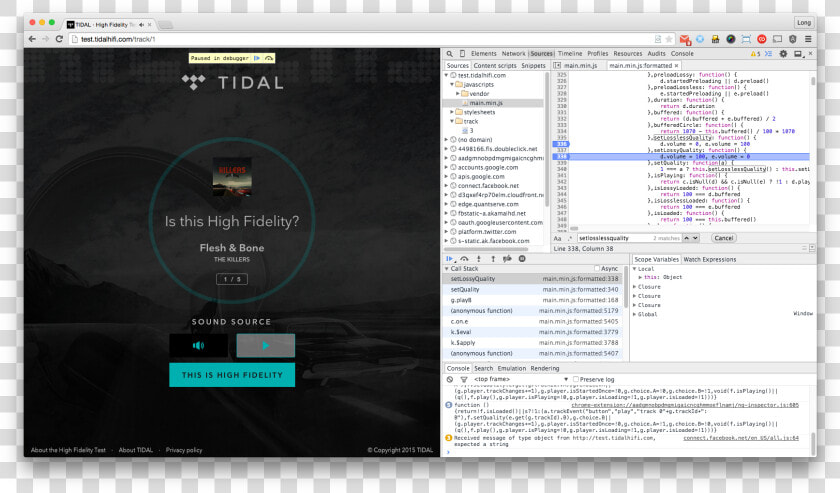Image resolution: width=840 pixels, height=493 pixels.
Task: Clear the console log icon
Action: point(450,379)
